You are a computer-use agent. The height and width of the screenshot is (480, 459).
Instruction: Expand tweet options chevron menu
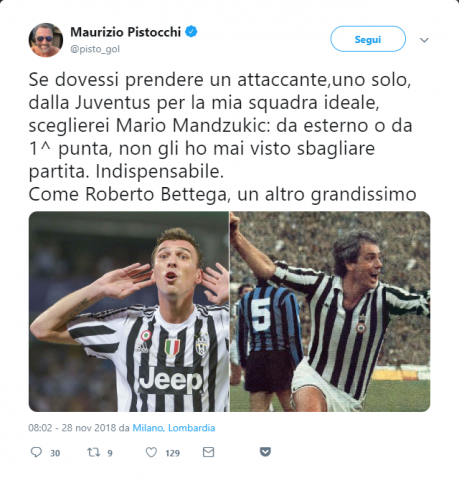pyautogui.click(x=424, y=40)
